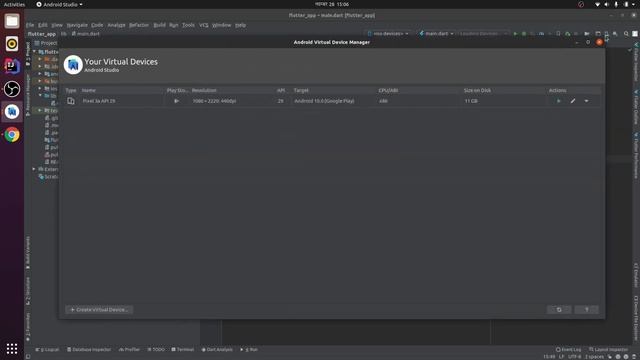Refresh the virtual device list
The width and height of the screenshot is (640, 360).
tap(559, 310)
